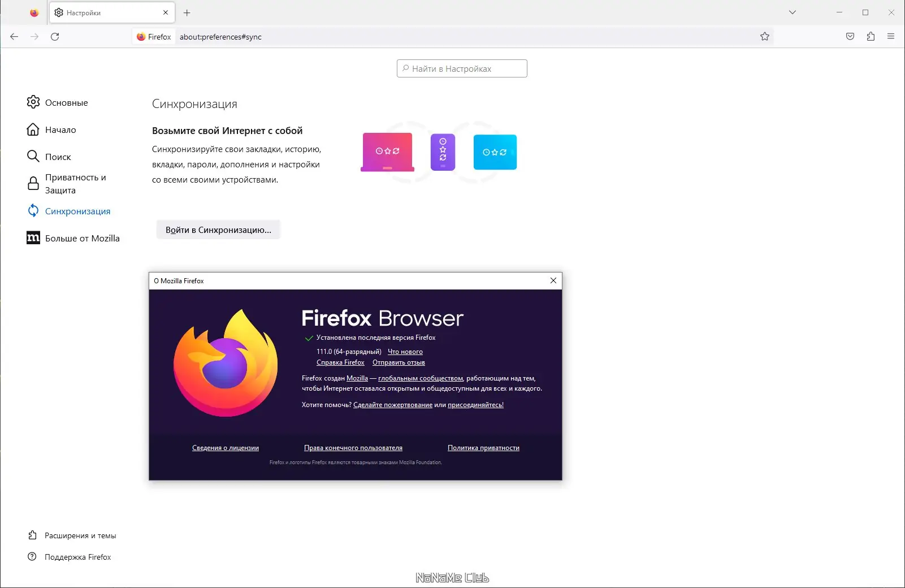
Task: Open Политика приватности link
Action: [483, 448]
